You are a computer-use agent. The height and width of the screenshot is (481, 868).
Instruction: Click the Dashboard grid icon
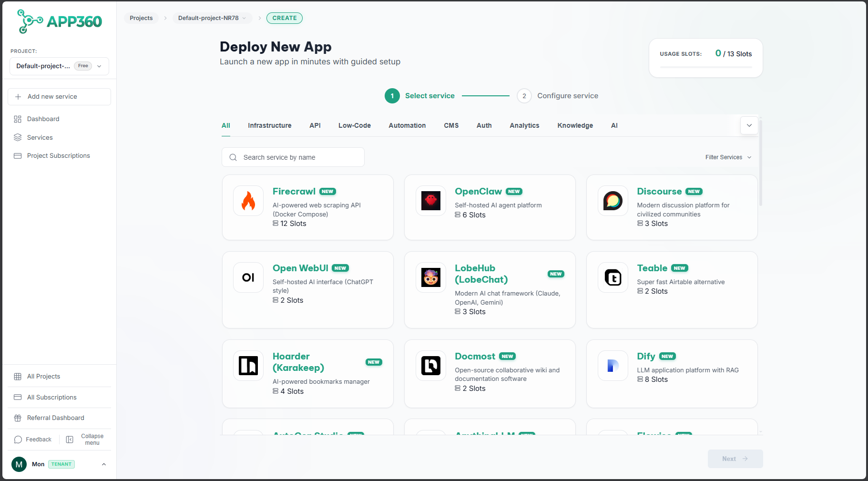coord(18,119)
